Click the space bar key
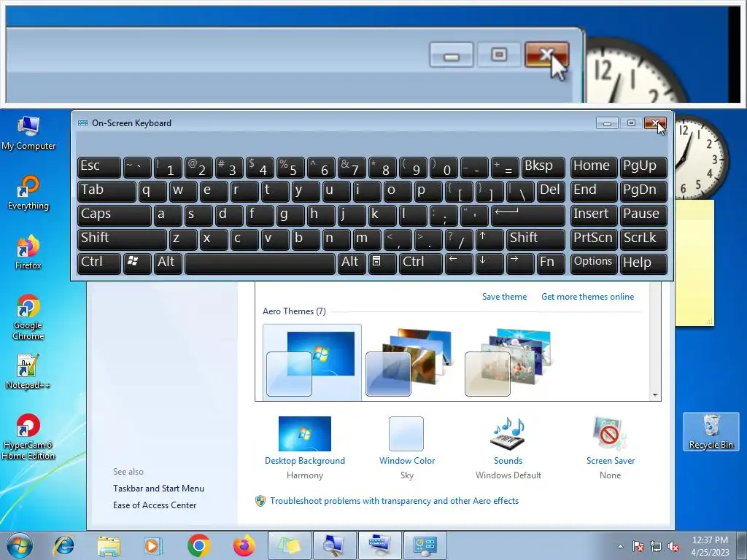The width and height of the screenshot is (747, 560). [260, 262]
